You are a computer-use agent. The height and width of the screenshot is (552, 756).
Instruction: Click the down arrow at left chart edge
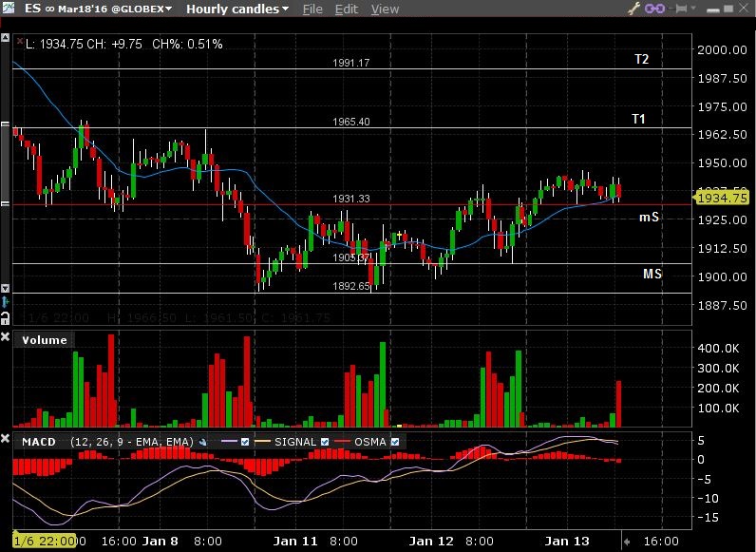pos(6,288)
